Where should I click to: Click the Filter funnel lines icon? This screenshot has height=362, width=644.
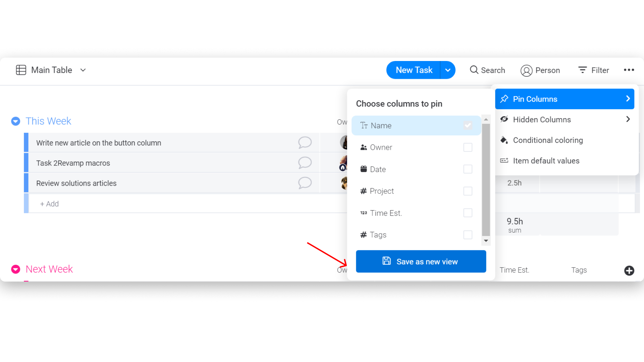click(583, 70)
